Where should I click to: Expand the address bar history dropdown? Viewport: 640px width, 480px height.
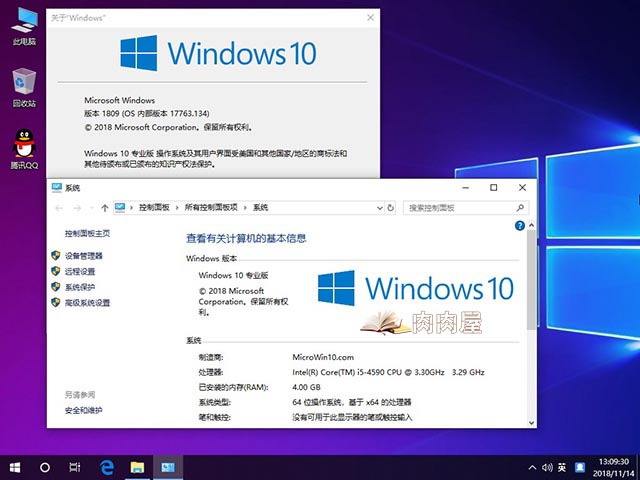tap(380, 208)
